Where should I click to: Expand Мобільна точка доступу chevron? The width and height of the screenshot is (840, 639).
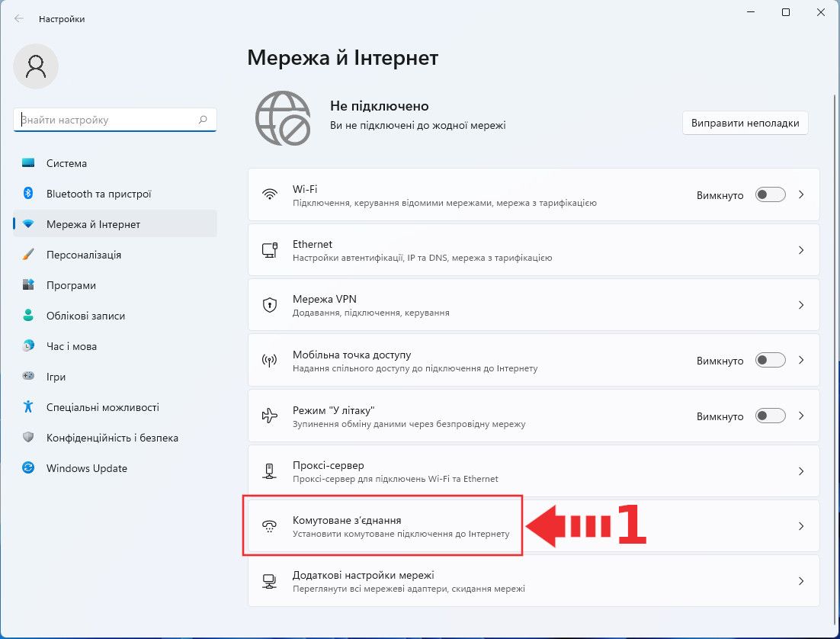click(801, 360)
